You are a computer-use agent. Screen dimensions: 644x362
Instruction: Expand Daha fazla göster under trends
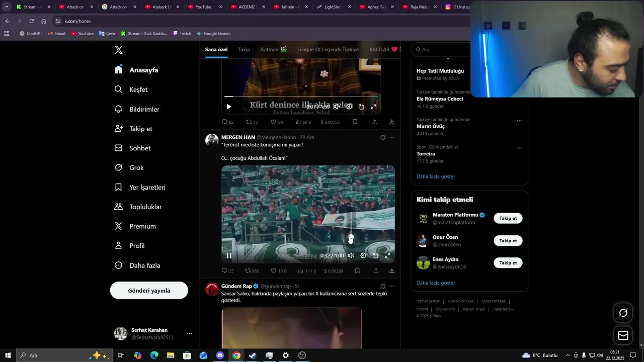tap(436, 176)
